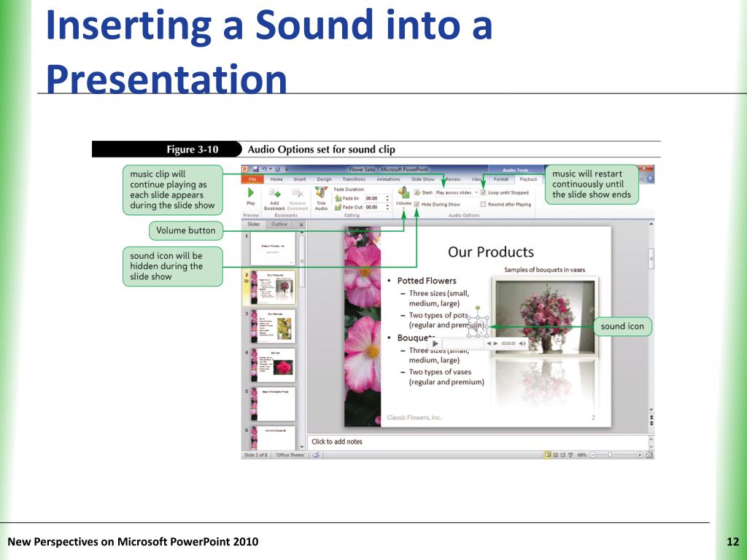Go to next slide using double-down arrow
747x560 pixels.
651,424
